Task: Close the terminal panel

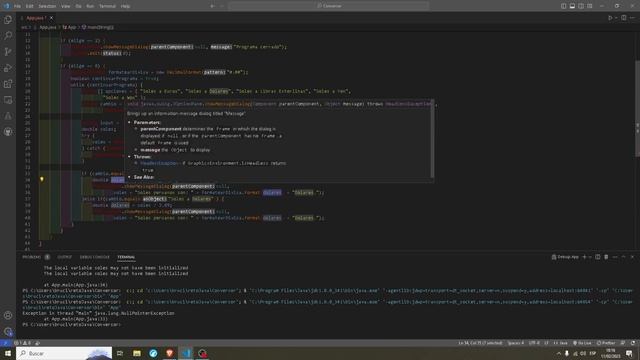Action: click(632, 257)
